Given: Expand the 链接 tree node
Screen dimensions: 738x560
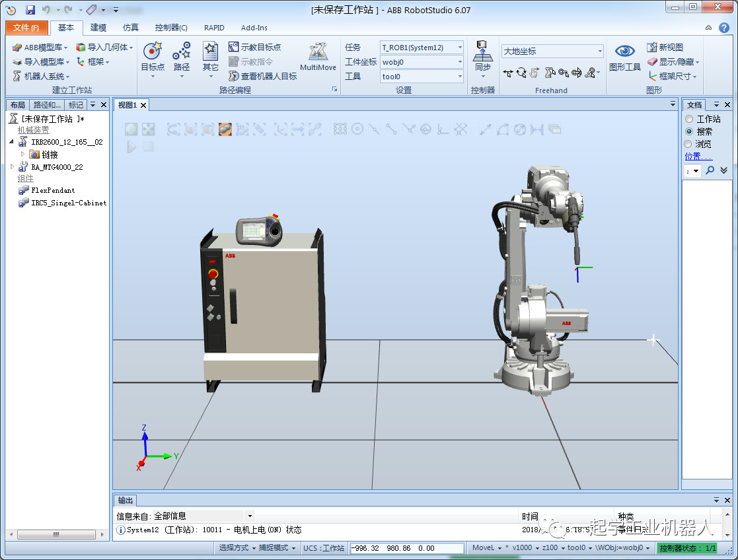Looking at the screenshot, I should pos(23,154).
